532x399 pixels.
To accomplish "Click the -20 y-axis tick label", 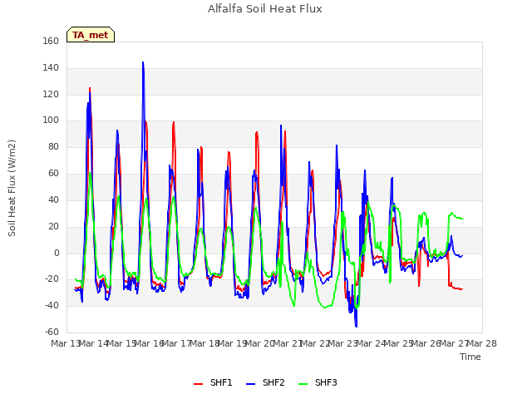I will [x=52, y=279].
